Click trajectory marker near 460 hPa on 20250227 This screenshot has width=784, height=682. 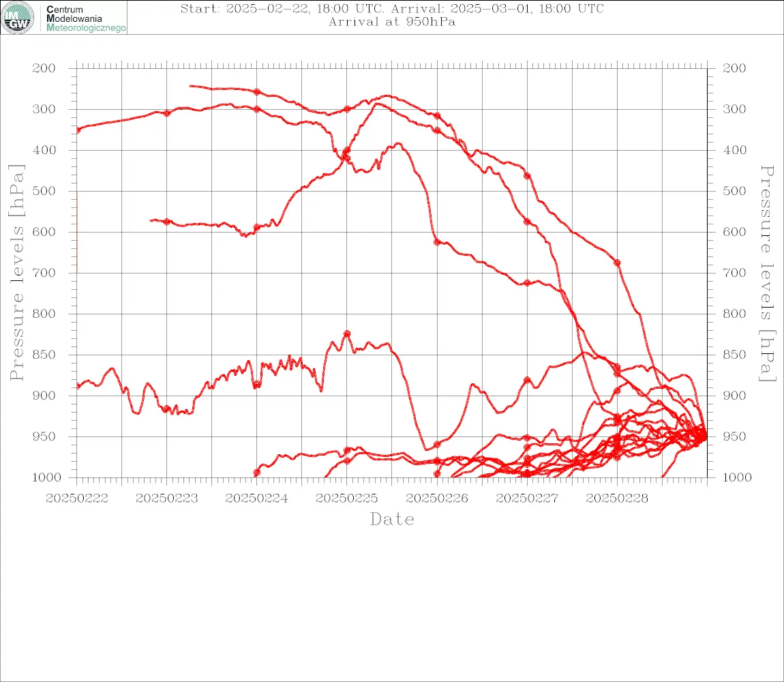tap(527, 176)
